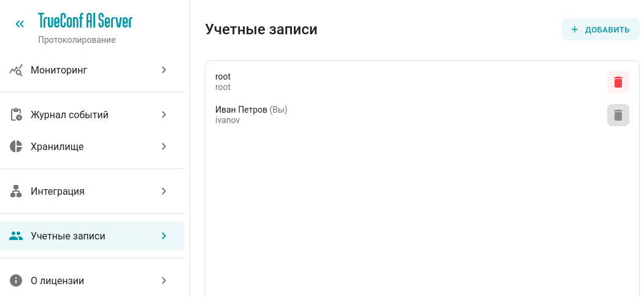Click the Интеграция network icon
644x297 pixels.
pyautogui.click(x=16, y=191)
